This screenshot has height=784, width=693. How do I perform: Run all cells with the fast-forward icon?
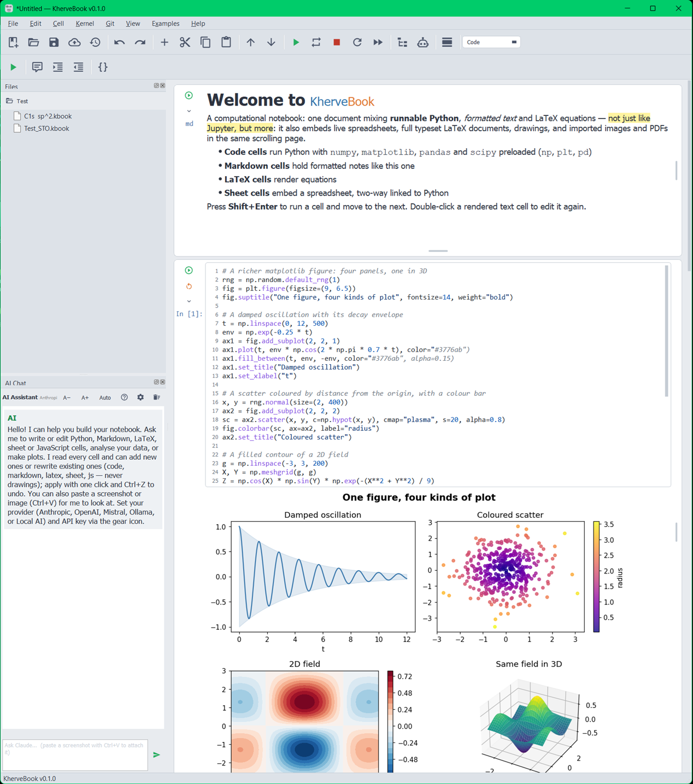tap(378, 42)
